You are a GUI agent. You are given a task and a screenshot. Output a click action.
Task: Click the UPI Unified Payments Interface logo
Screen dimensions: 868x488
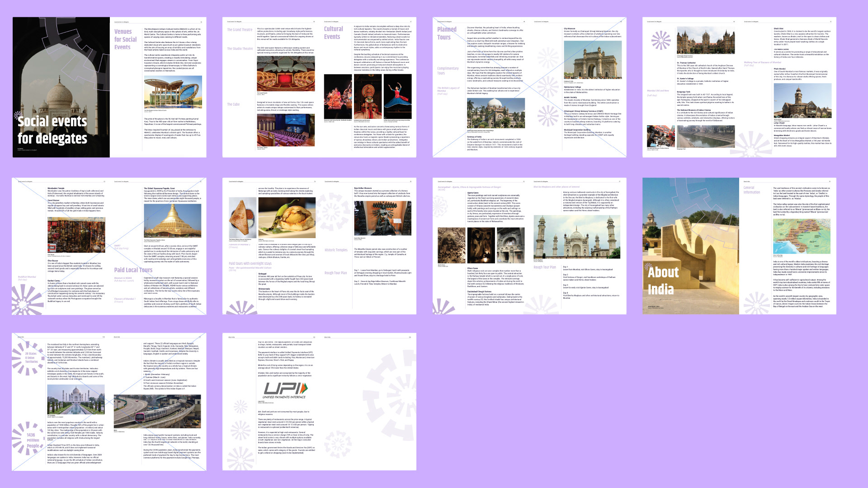(285, 390)
